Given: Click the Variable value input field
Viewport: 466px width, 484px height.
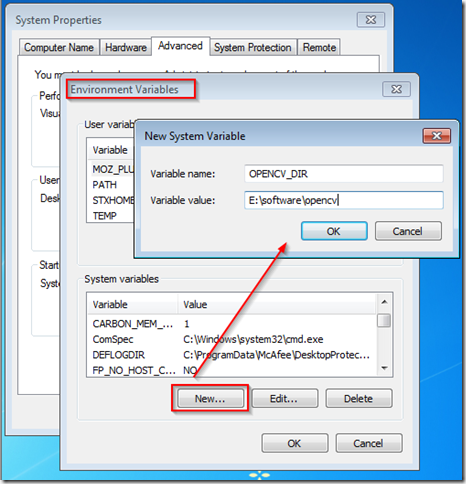Looking at the screenshot, I should pos(344,200).
